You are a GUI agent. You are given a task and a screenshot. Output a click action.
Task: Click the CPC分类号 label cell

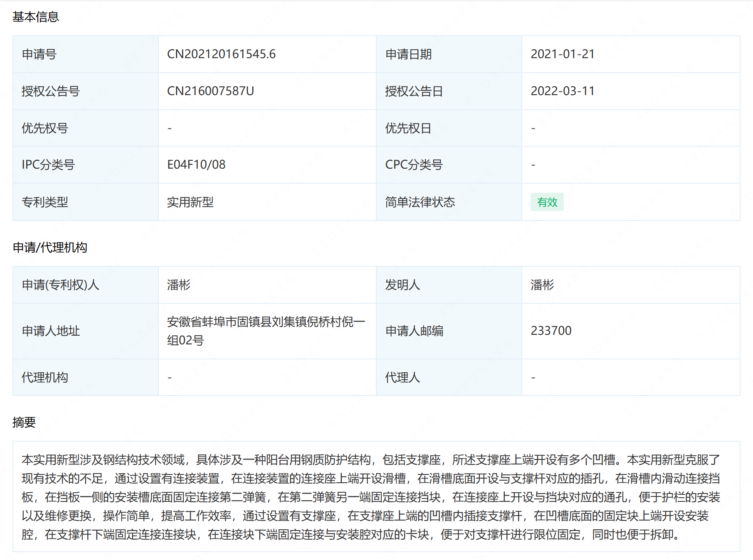[449, 165]
